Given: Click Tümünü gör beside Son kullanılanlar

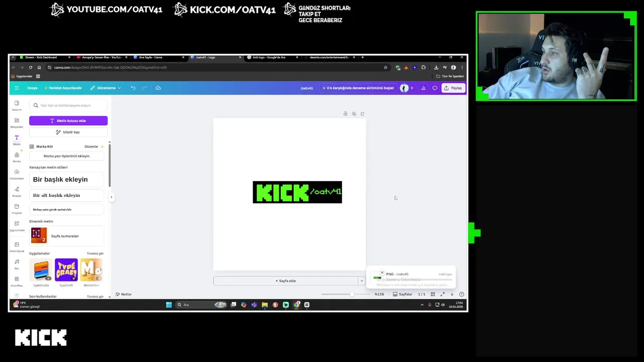Looking at the screenshot, I should pyautogui.click(x=95, y=297).
